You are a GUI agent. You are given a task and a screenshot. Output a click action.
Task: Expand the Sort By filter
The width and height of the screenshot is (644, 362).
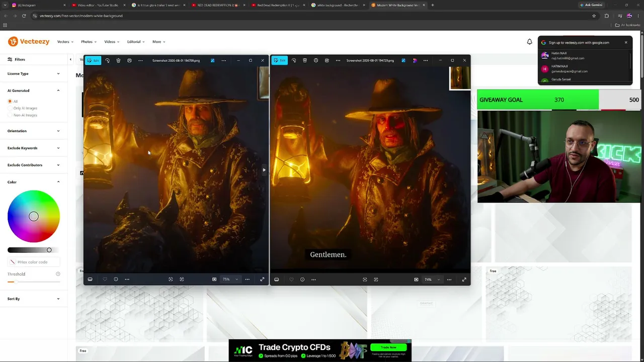click(34, 299)
